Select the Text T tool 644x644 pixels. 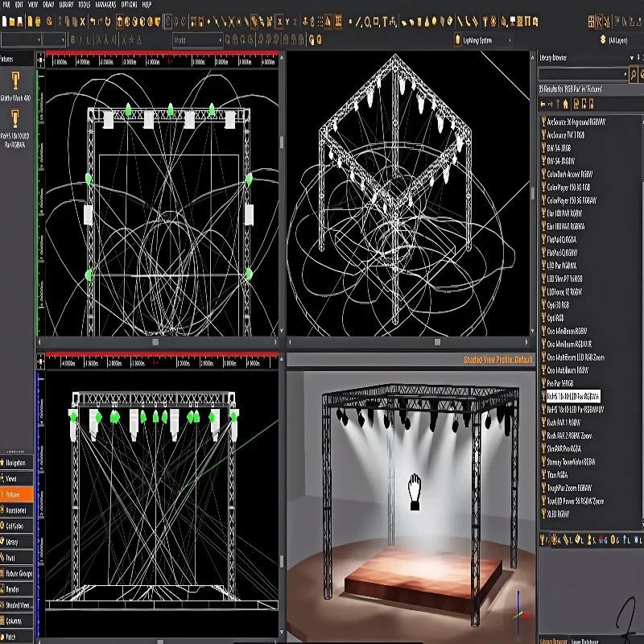[385, 22]
